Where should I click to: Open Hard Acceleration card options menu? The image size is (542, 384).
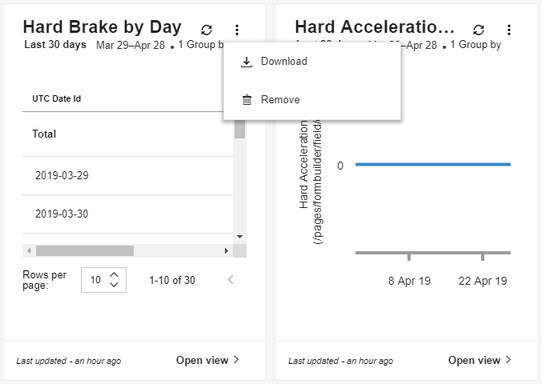pyautogui.click(x=509, y=30)
